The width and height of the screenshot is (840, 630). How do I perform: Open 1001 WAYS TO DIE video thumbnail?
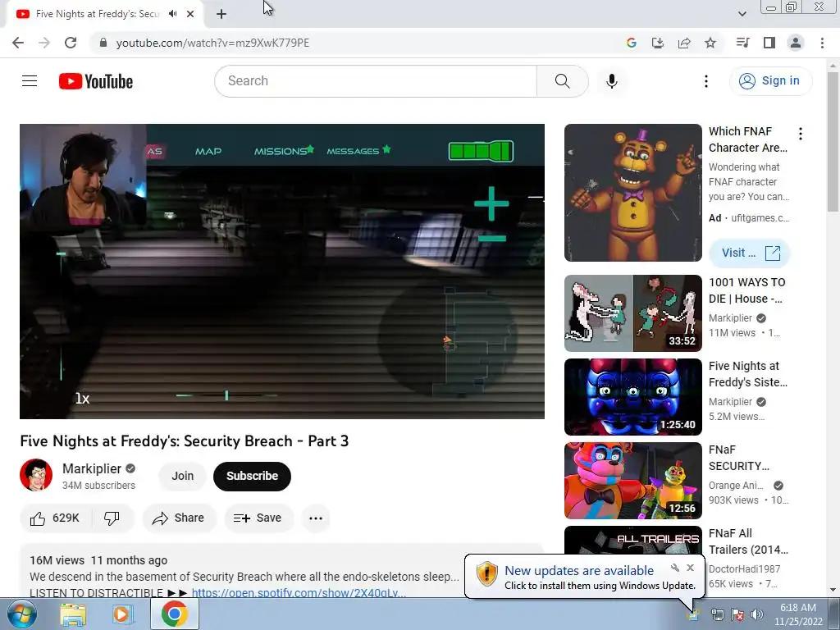(632, 313)
